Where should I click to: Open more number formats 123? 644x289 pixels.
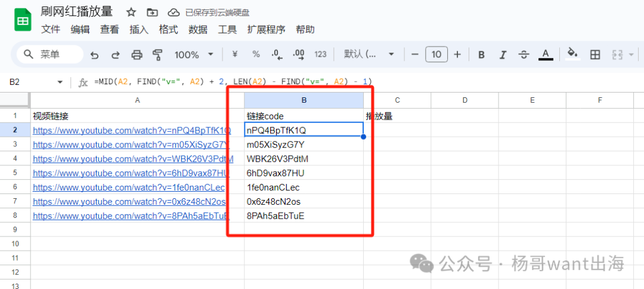point(320,54)
